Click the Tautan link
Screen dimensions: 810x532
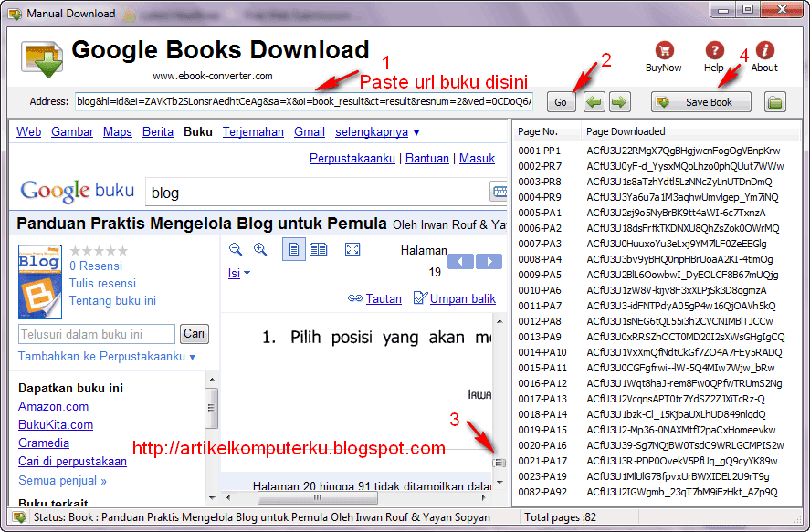tap(384, 298)
